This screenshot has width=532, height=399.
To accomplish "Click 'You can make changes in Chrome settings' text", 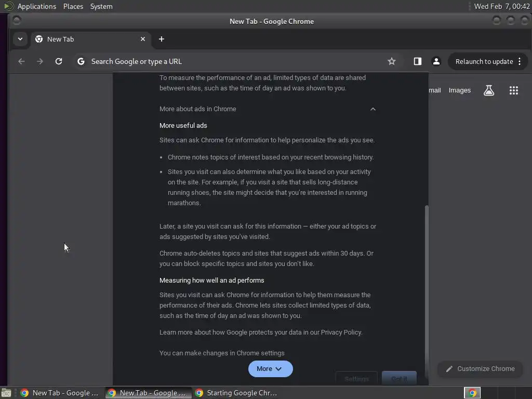I will 222,353.
